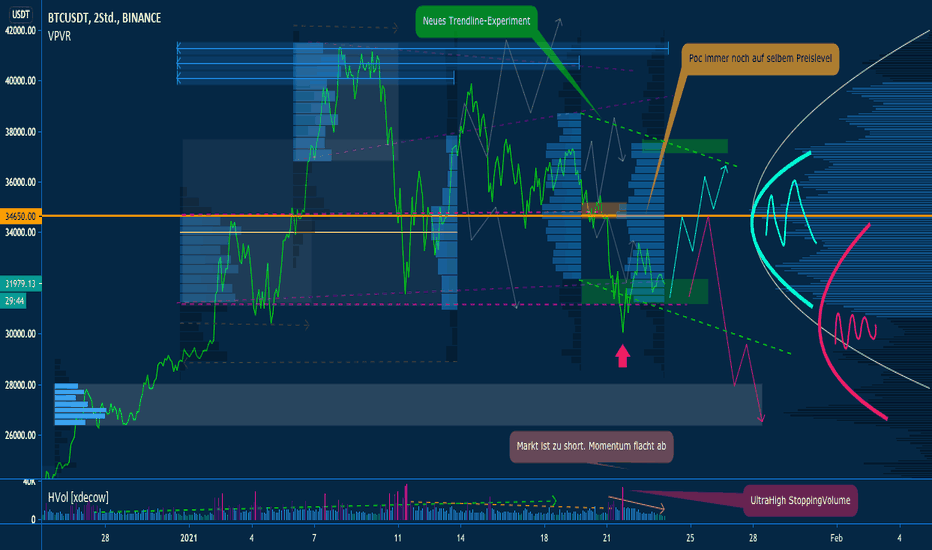Open the HVol [xdecow] indicator label
This screenshot has width=932, height=550.
tap(78, 498)
